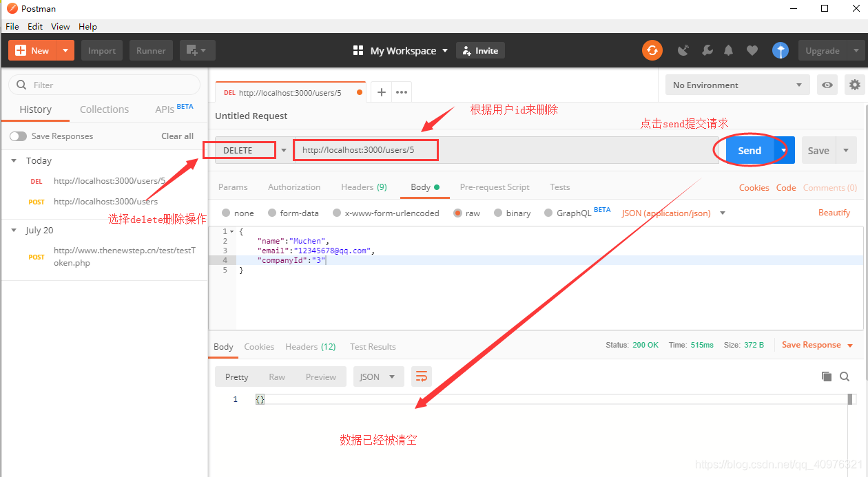The image size is (868, 477).
Task: Open the Upgrade dropdown arrow
Action: coord(856,50)
